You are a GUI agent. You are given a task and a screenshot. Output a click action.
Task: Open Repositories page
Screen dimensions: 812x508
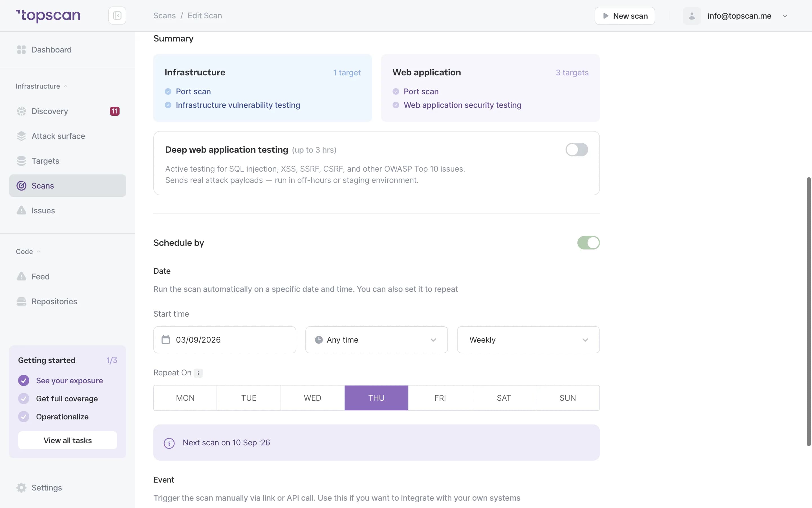[x=67, y=301]
